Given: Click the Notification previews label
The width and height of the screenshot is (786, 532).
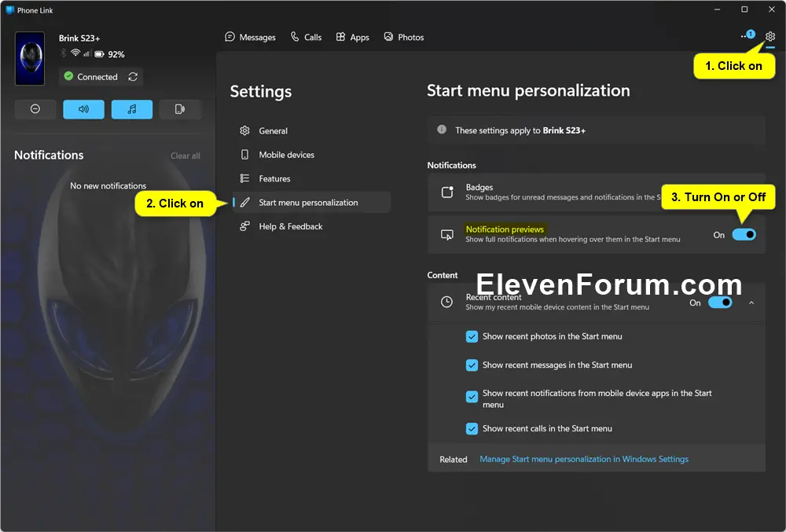Looking at the screenshot, I should pos(505,229).
